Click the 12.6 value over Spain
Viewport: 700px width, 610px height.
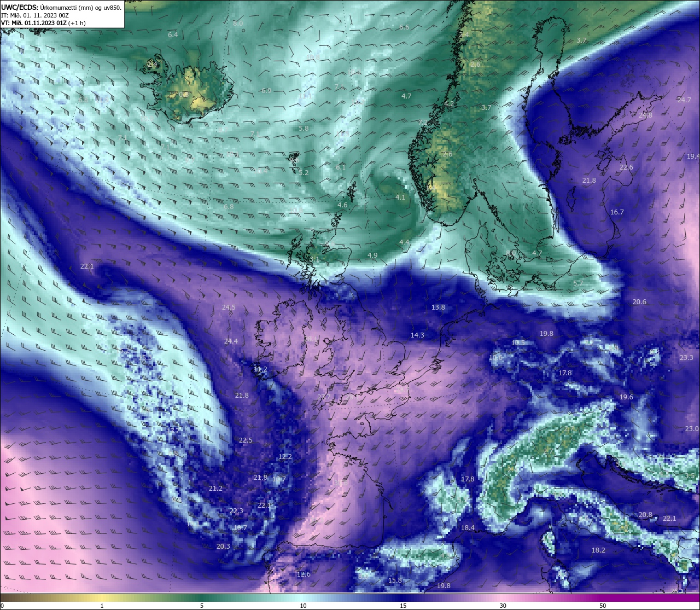pos(304,574)
